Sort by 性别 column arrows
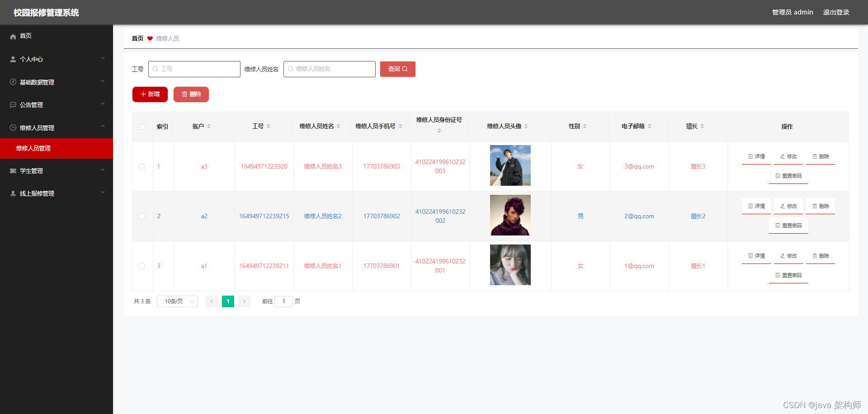Image resolution: width=868 pixels, height=414 pixels. click(585, 126)
